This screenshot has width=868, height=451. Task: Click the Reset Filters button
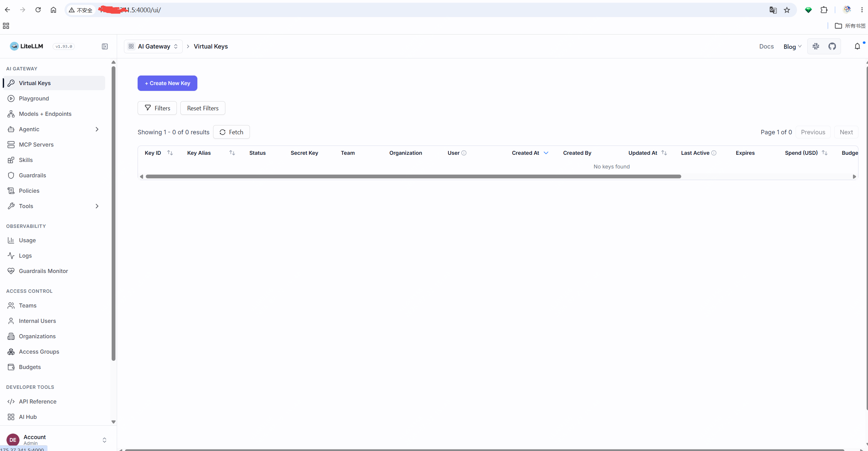point(203,108)
